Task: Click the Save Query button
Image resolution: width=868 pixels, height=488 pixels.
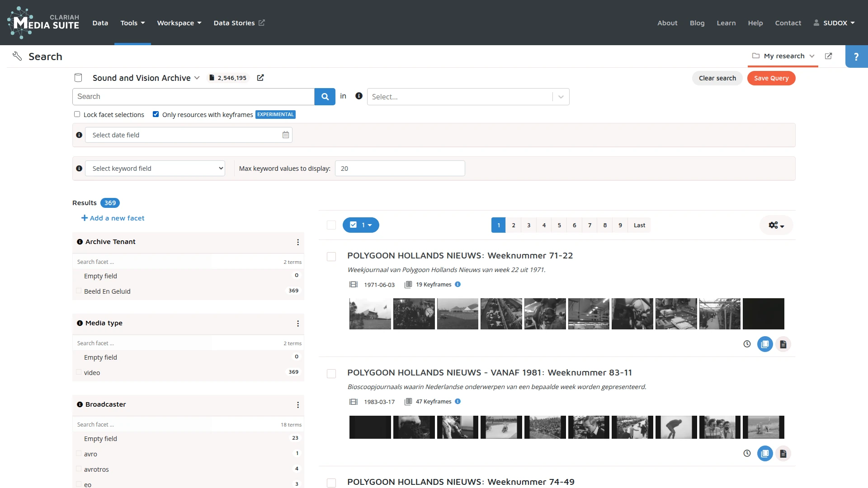Action: [x=771, y=78]
